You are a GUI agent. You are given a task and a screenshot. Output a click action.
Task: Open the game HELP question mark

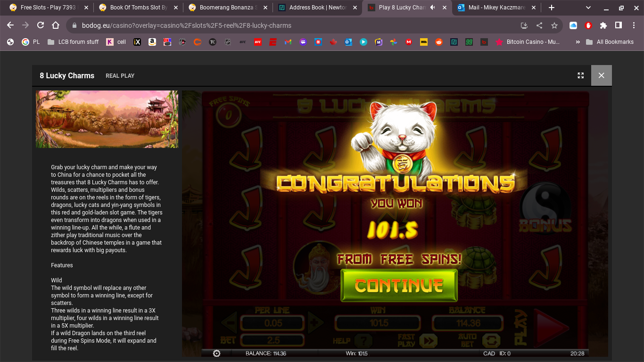coord(363,340)
